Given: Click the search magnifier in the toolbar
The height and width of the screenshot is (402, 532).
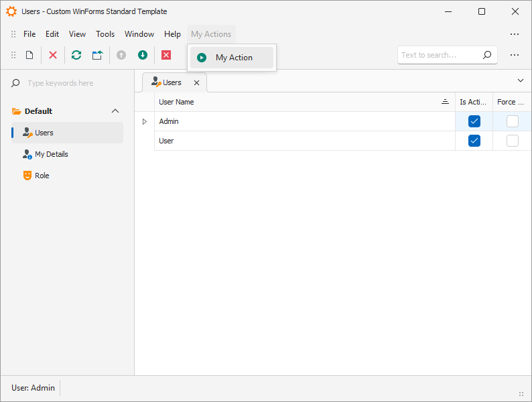Looking at the screenshot, I should [487, 55].
